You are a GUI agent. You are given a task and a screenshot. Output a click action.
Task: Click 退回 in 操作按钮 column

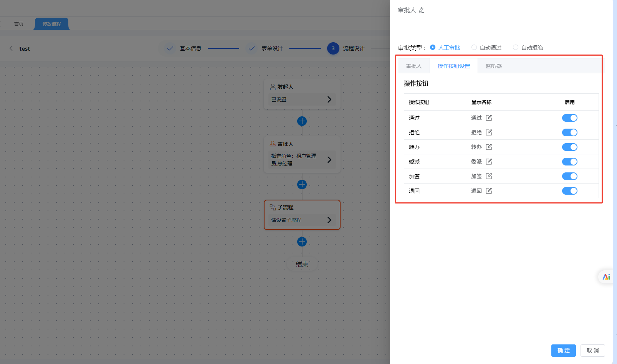click(x=414, y=191)
